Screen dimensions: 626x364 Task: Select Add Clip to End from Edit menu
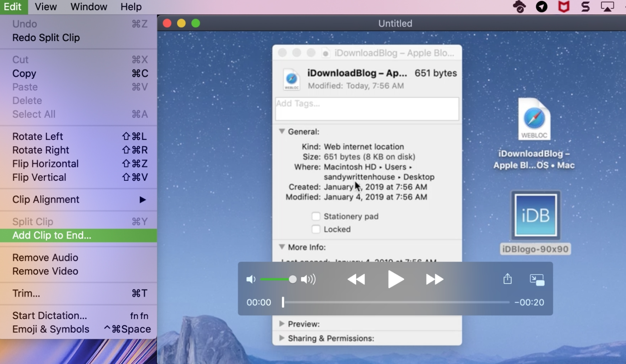tap(52, 235)
